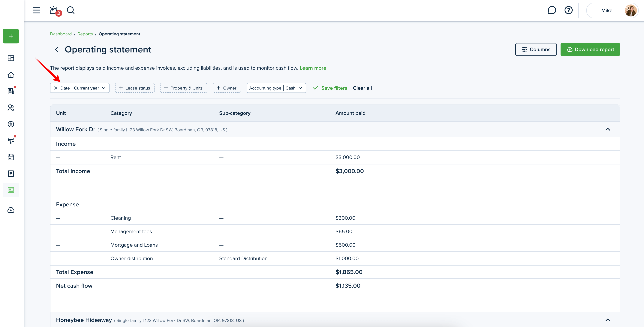This screenshot has width=644, height=327.
Task: Select the Management fees category
Action: [x=131, y=231]
